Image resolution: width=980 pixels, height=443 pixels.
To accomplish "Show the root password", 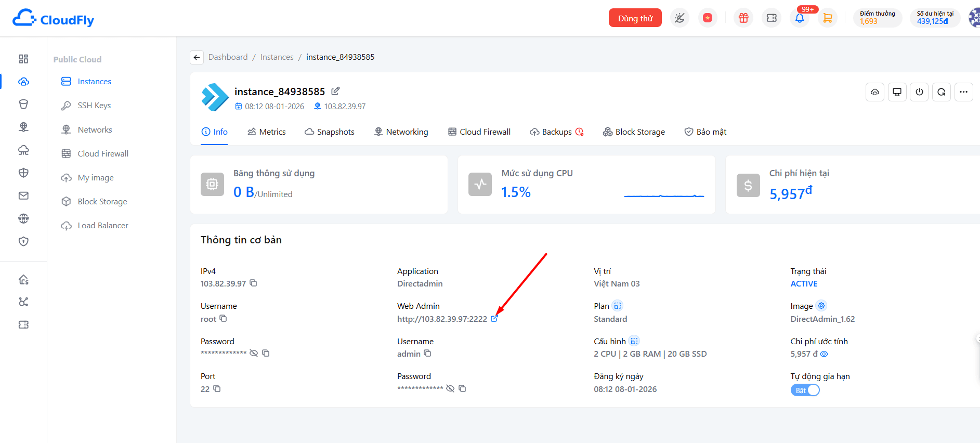I will (254, 354).
